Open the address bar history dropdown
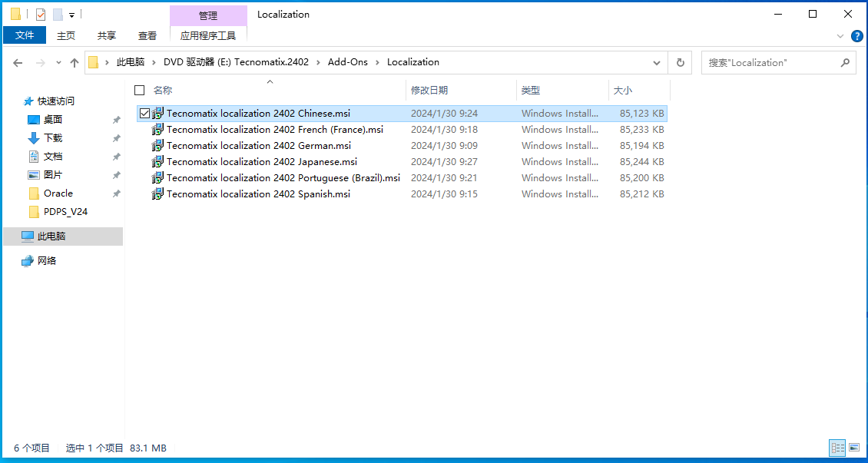868x463 pixels. (657, 63)
